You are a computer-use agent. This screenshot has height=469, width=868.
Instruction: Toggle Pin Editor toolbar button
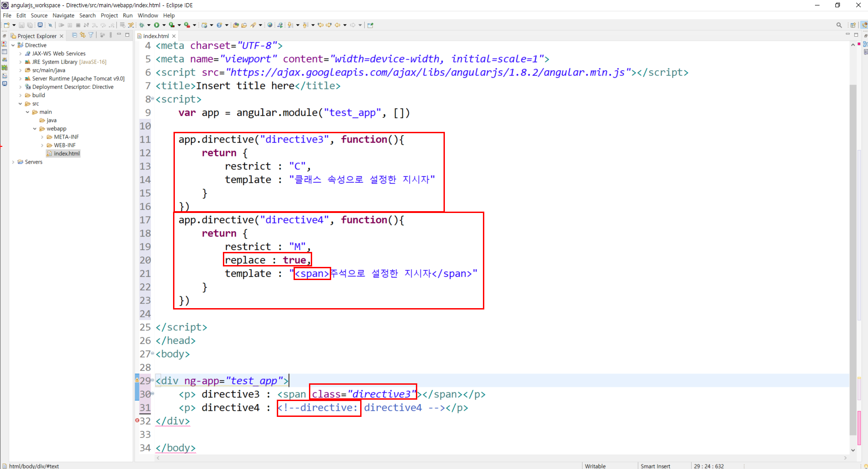pyautogui.click(x=370, y=25)
